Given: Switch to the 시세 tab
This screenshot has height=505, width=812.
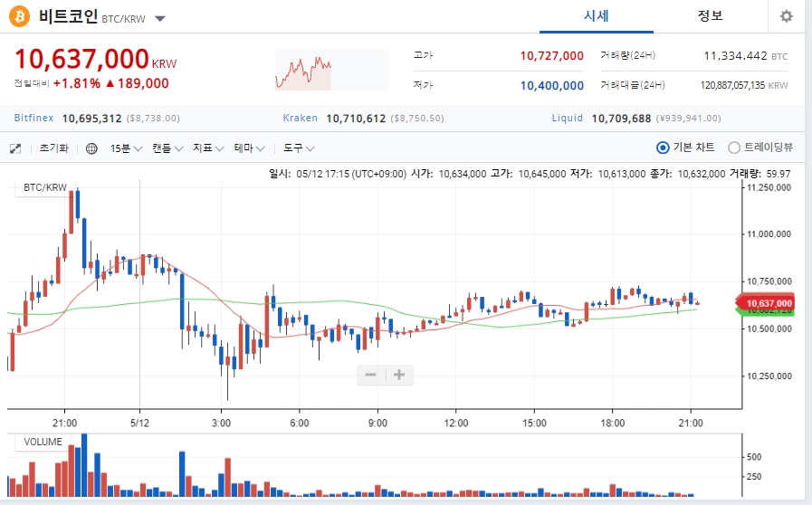Looking at the screenshot, I should [596, 16].
